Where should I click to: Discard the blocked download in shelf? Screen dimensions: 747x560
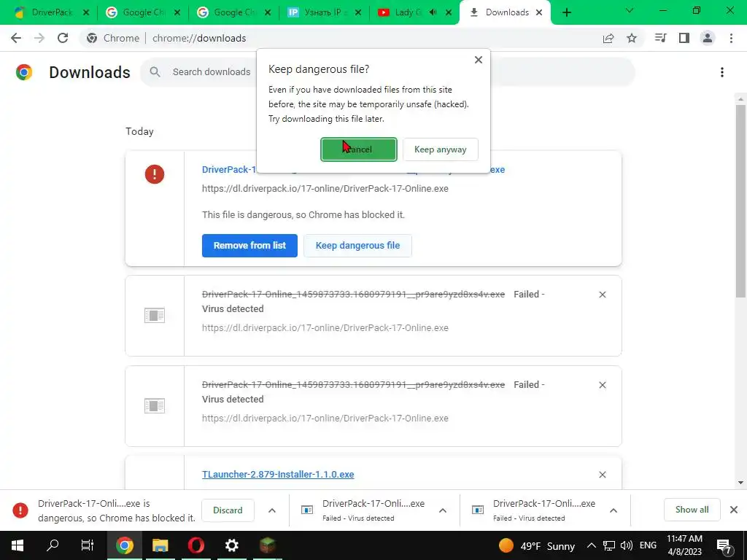(228, 510)
